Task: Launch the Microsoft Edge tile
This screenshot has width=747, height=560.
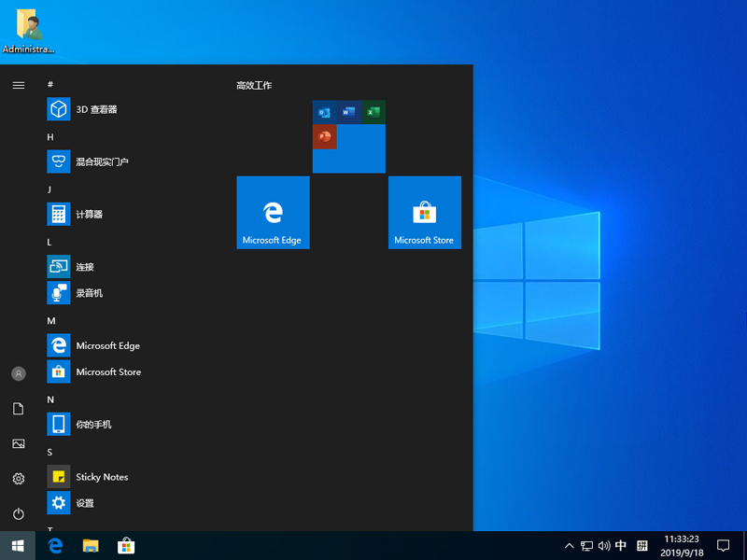Action: [x=273, y=212]
